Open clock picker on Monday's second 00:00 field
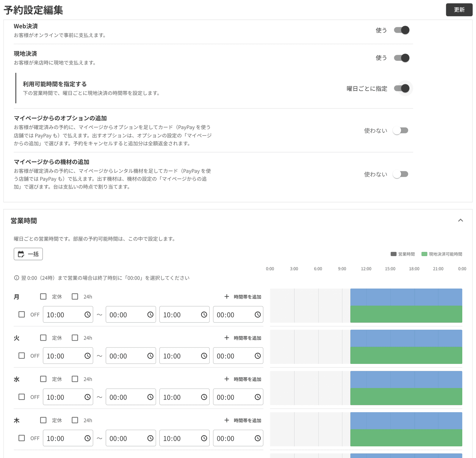Viewport: 476px width, 458px height. (258, 314)
